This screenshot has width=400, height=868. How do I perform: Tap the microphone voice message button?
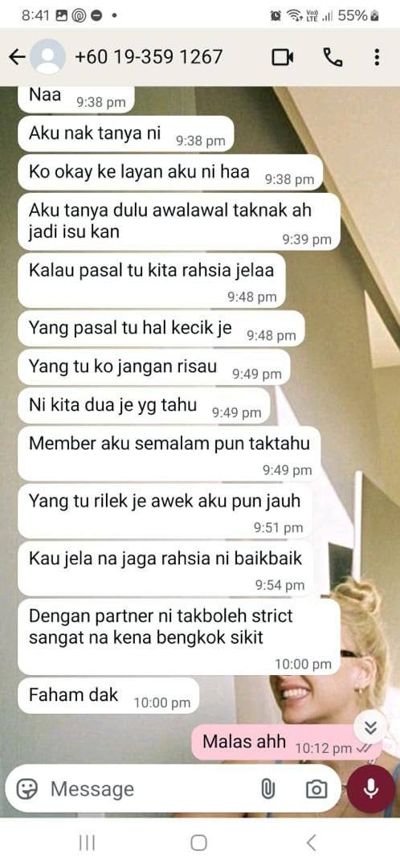371,788
